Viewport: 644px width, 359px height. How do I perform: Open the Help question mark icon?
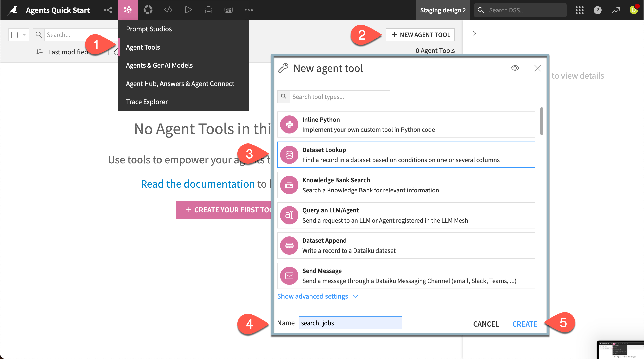tap(597, 10)
